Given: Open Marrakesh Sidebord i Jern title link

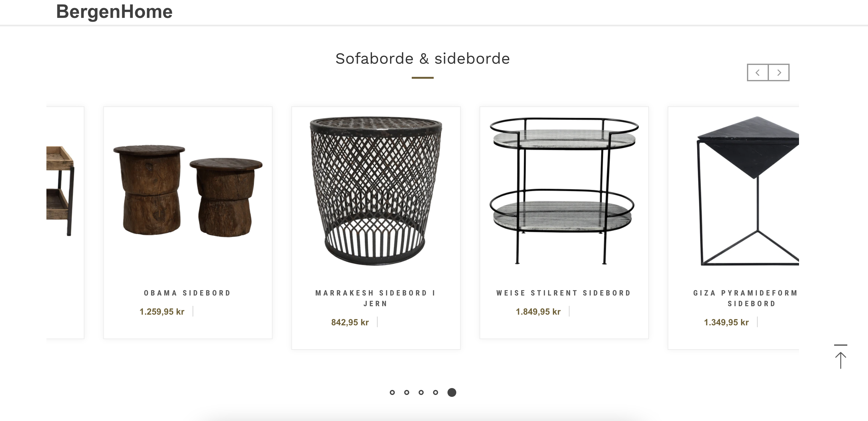Looking at the screenshot, I should 376,298.
